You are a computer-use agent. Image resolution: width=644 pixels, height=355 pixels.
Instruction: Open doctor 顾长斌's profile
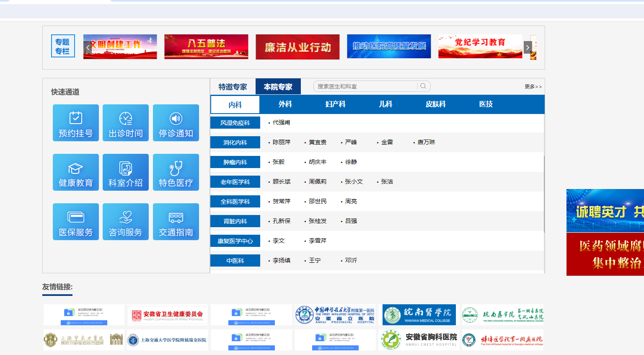pyautogui.click(x=282, y=181)
